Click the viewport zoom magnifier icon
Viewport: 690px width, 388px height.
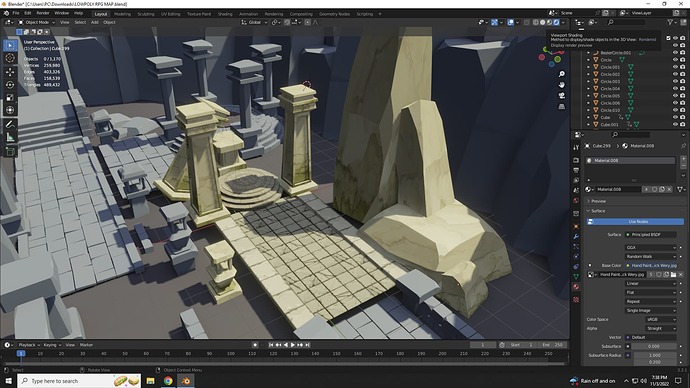[562, 74]
